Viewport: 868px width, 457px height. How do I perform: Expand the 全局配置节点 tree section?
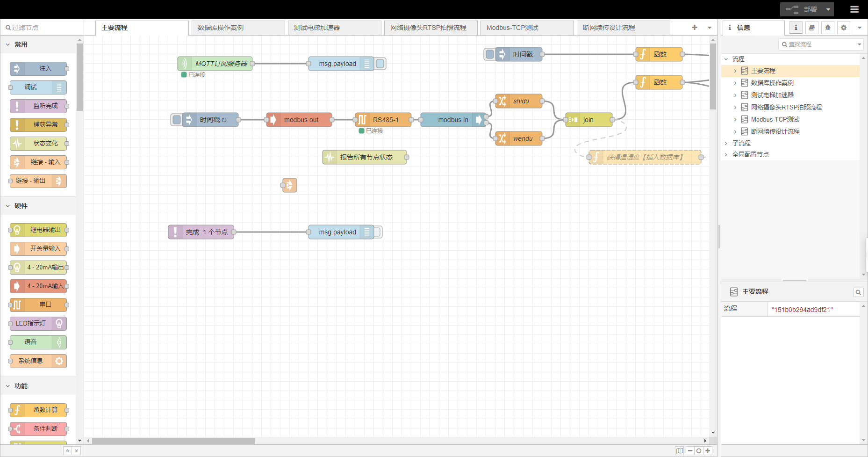[726, 154]
